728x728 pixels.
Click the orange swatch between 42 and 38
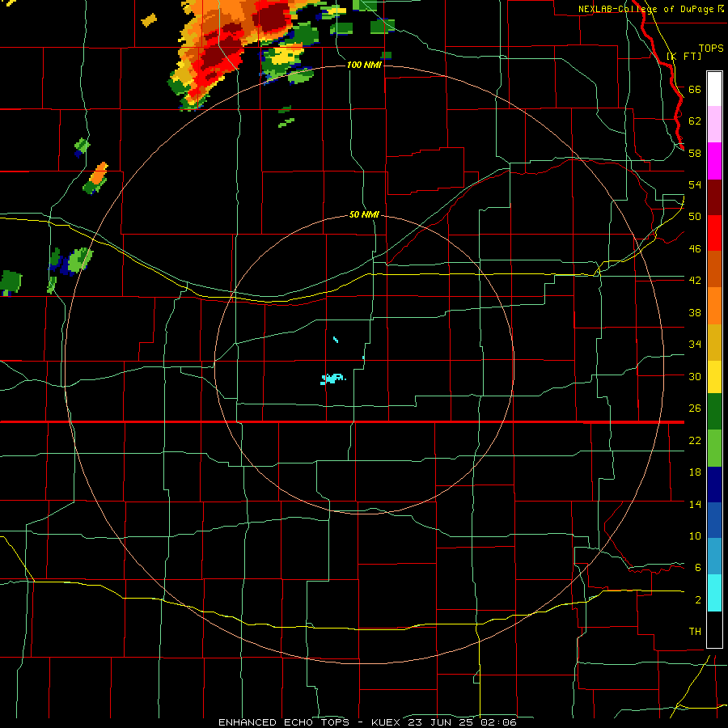[714, 306]
